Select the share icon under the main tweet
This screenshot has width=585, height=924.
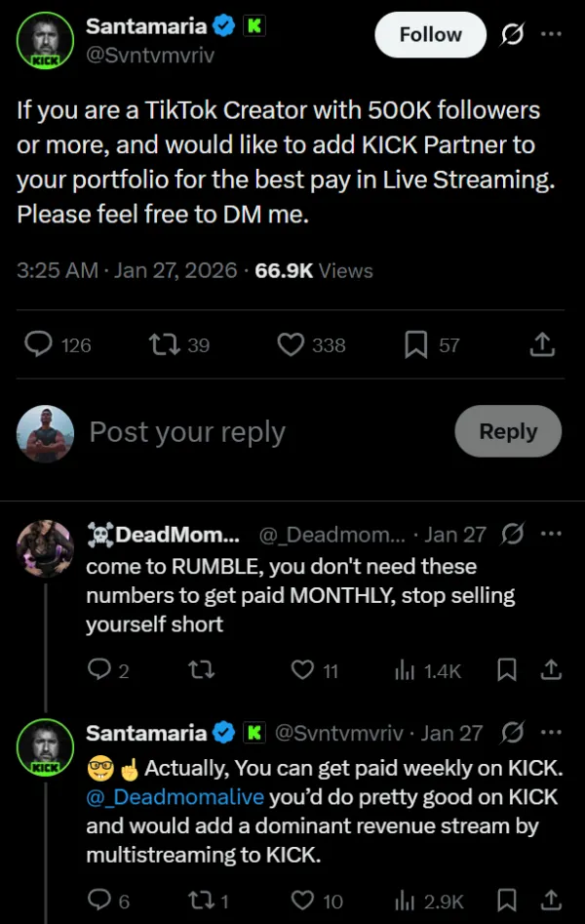coord(543,343)
